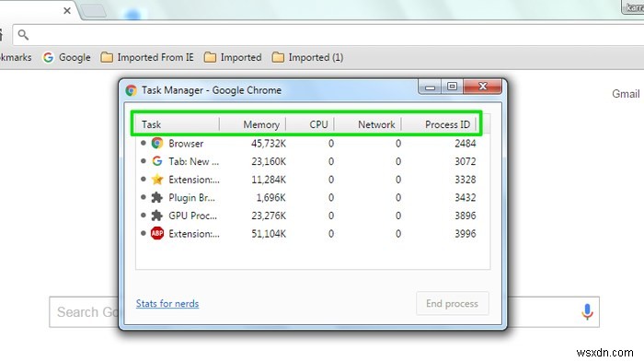
Task: Click the puzzle icon on GPU Proc... row
Action: point(157,216)
